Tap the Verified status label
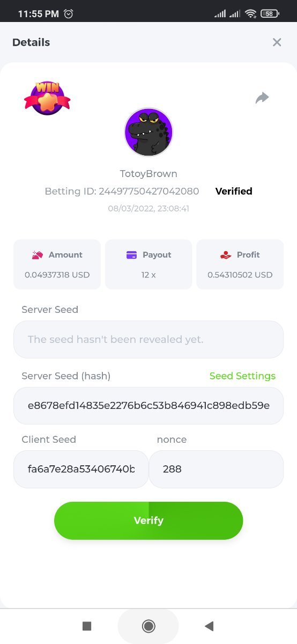 pyautogui.click(x=234, y=191)
